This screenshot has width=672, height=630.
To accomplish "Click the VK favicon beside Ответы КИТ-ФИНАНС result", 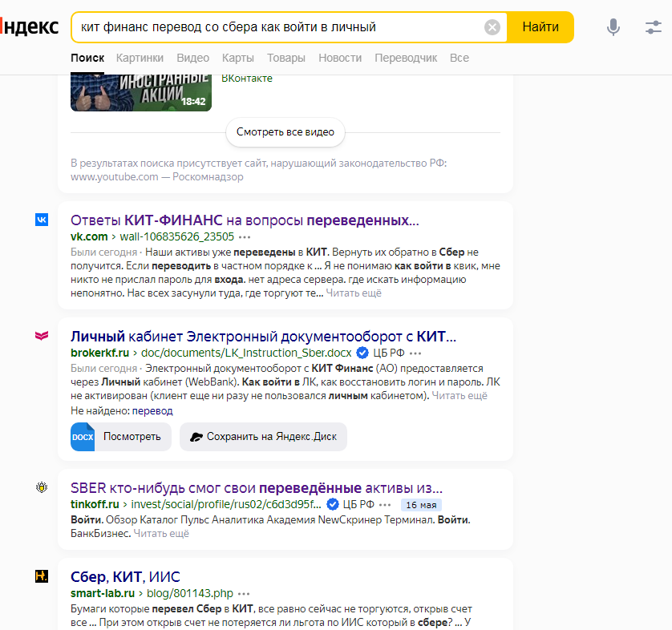I will coord(42,220).
